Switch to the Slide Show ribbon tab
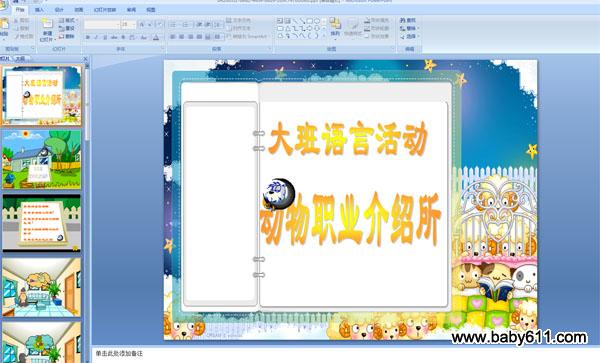The height and width of the screenshot is (363, 600). (105, 10)
